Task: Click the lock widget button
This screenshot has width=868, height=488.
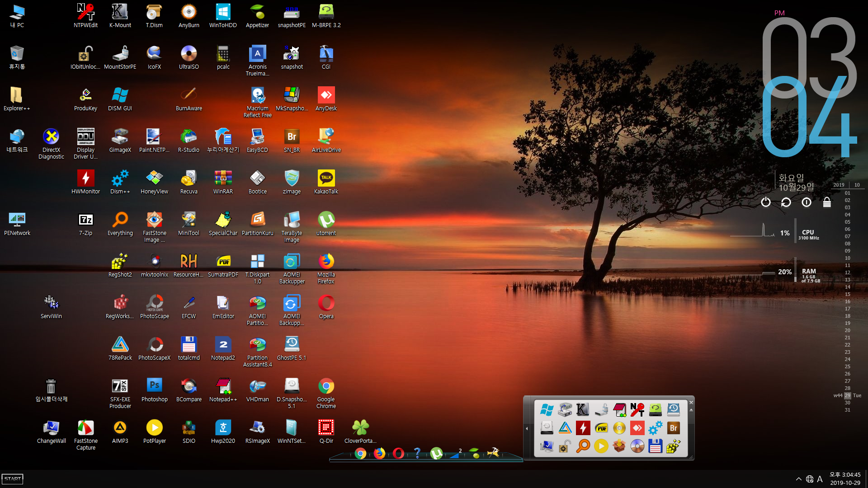Action: click(x=827, y=202)
